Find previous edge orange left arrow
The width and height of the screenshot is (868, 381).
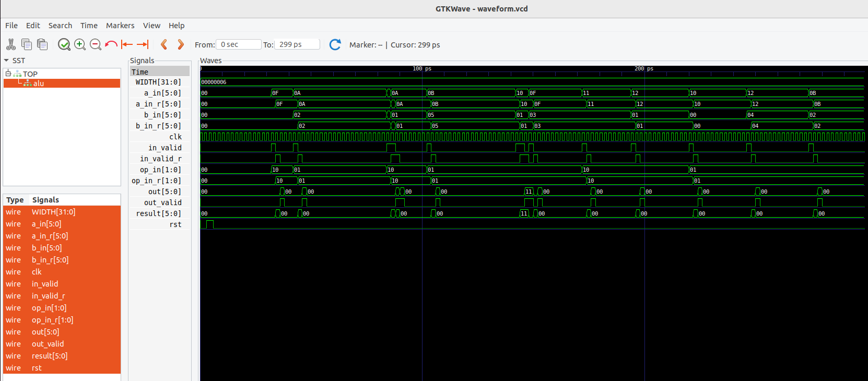pyautogui.click(x=164, y=44)
